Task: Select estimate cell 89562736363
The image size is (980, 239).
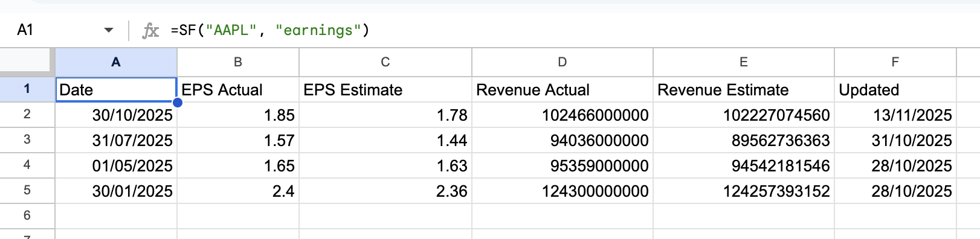Action: pyautogui.click(x=744, y=140)
